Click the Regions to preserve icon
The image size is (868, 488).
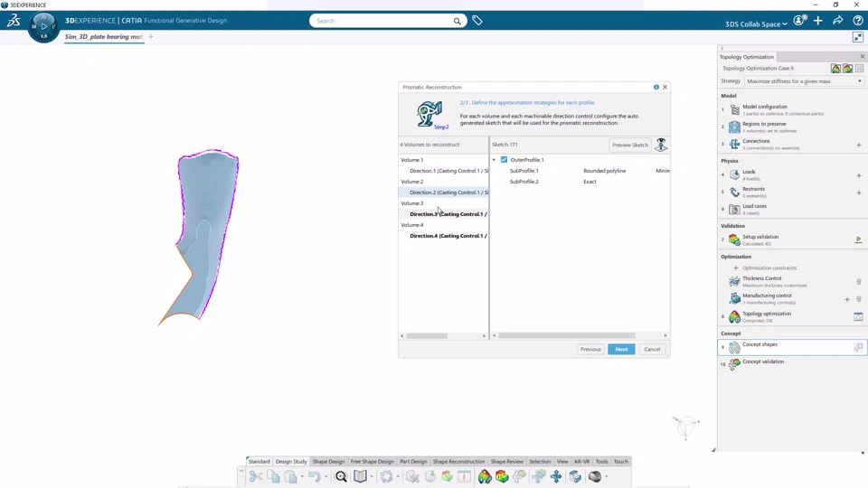coord(734,127)
